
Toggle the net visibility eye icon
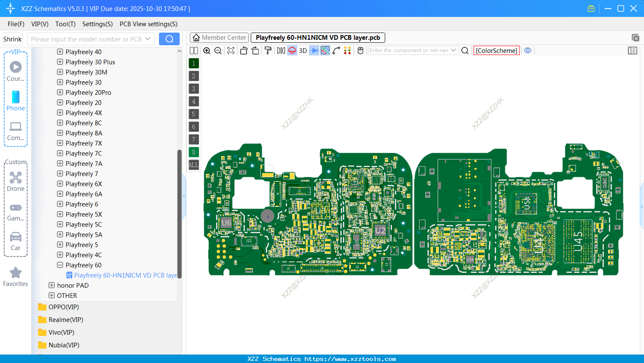tap(527, 50)
